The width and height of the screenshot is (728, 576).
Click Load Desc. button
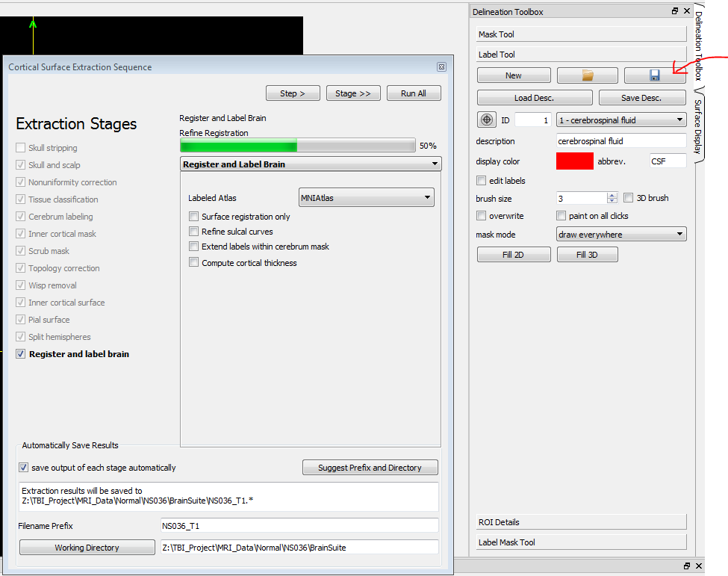click(x=535, y=98)
